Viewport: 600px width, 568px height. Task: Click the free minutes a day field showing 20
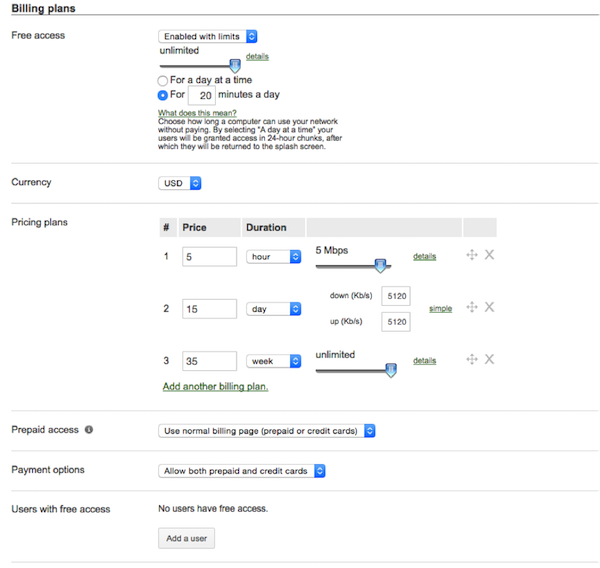click(202, 95)
